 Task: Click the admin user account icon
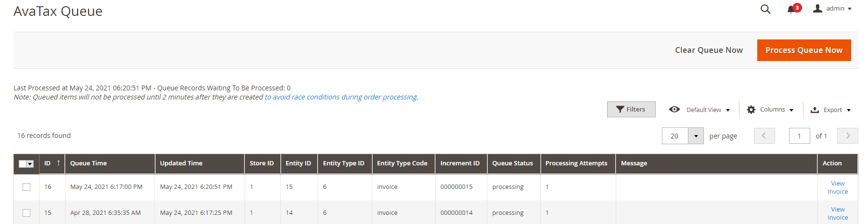click(x=817, y=9)
